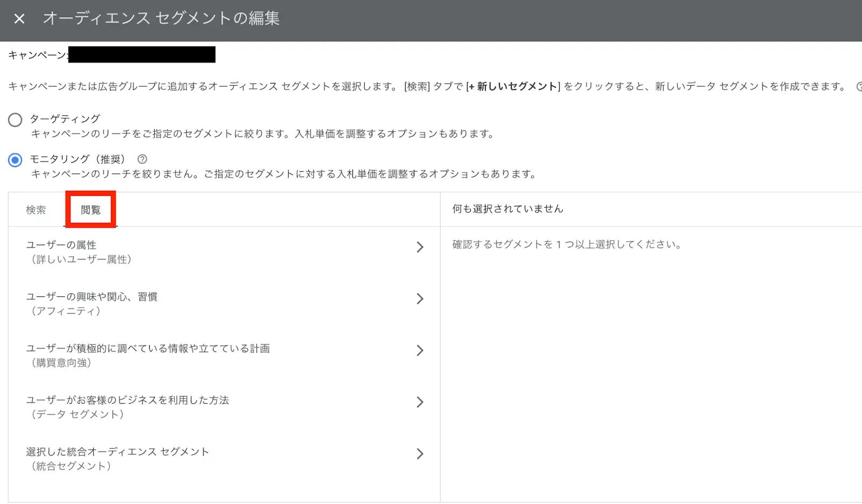862x504 pixels.
Task: Click the highlighted 閲覧 tab
Action: coord(91,210)
